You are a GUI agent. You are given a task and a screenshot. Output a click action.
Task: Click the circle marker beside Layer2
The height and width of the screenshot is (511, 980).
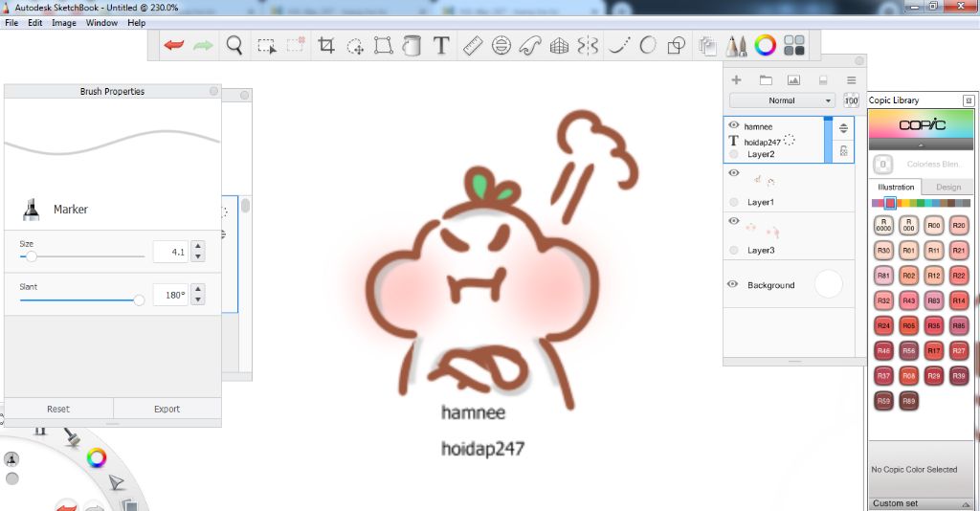[734, 154]
